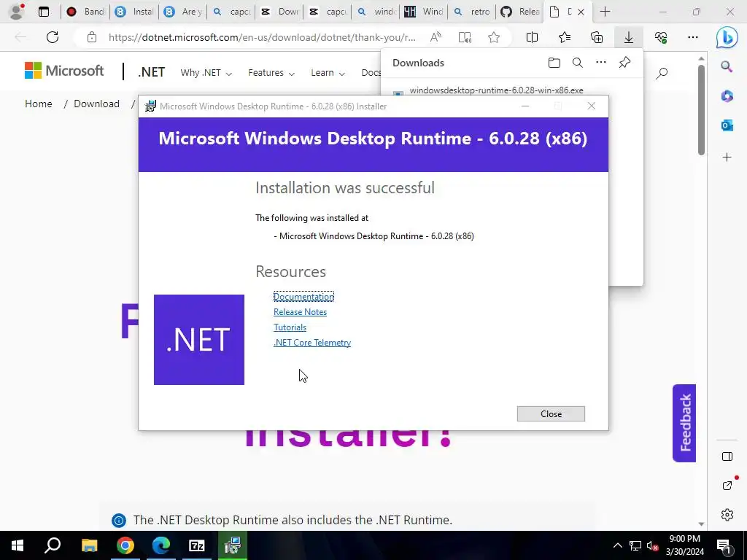Image resolution: width=747 pixels, height=560 pixels.
Task: Open the Documentation link in installer
Action: click(303, 297)
